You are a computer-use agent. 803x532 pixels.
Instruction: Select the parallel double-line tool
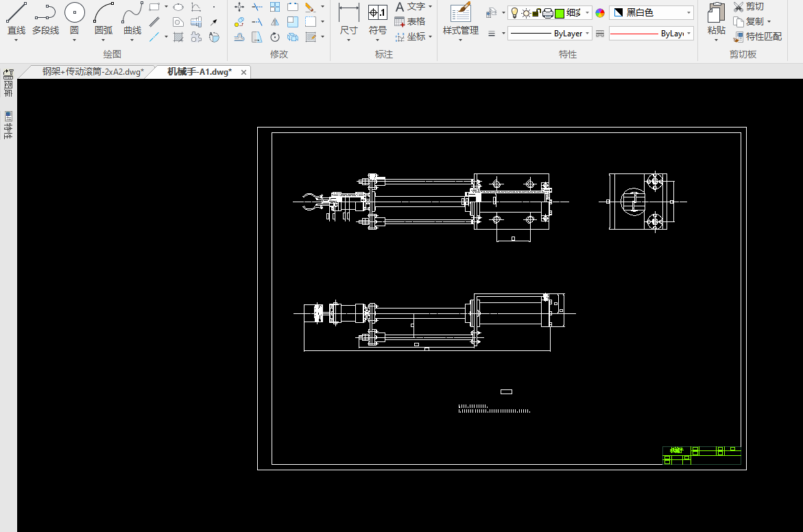click(154, 22)
